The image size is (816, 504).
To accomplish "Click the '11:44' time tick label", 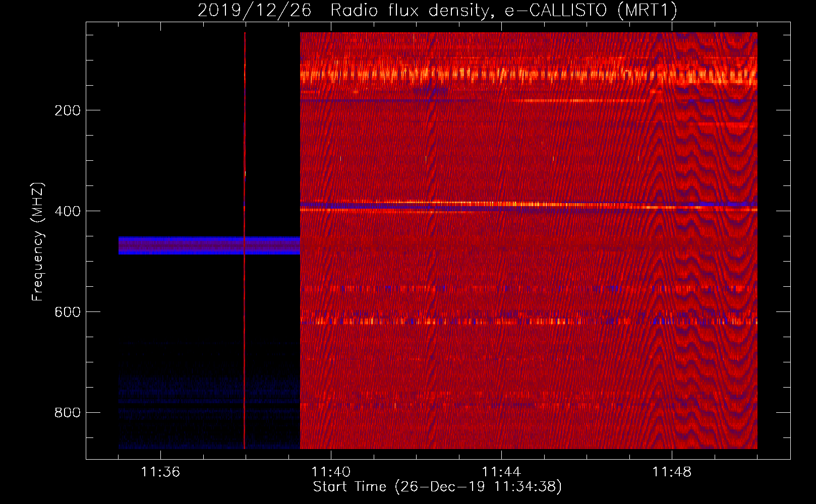I will point(501,472).
